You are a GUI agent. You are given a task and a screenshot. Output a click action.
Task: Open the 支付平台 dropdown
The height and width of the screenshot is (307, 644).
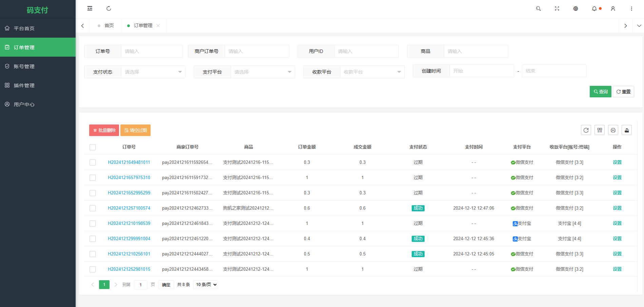pyautogui.click(x=262, y=72)
